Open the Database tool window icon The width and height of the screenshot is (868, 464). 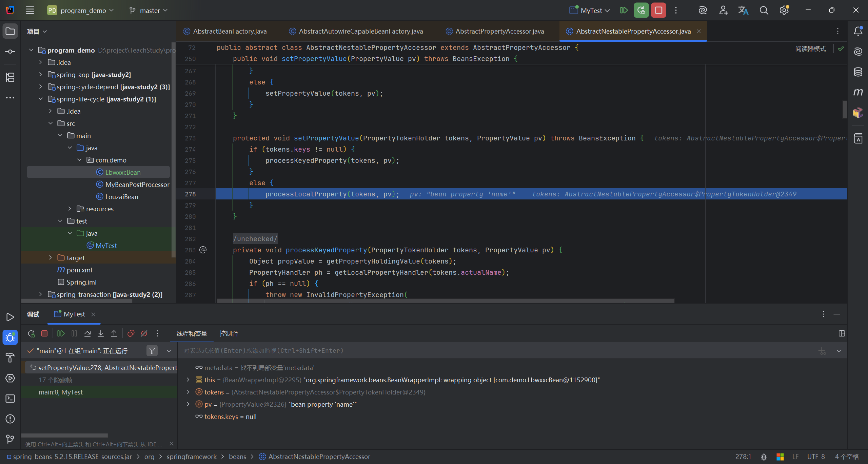click(x=858, y=72)
